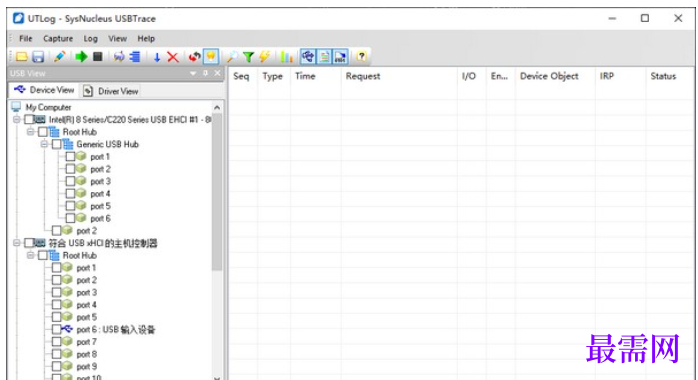Start capture with the green arrow
Screen dimensions: 698x380
pos(81,57)
